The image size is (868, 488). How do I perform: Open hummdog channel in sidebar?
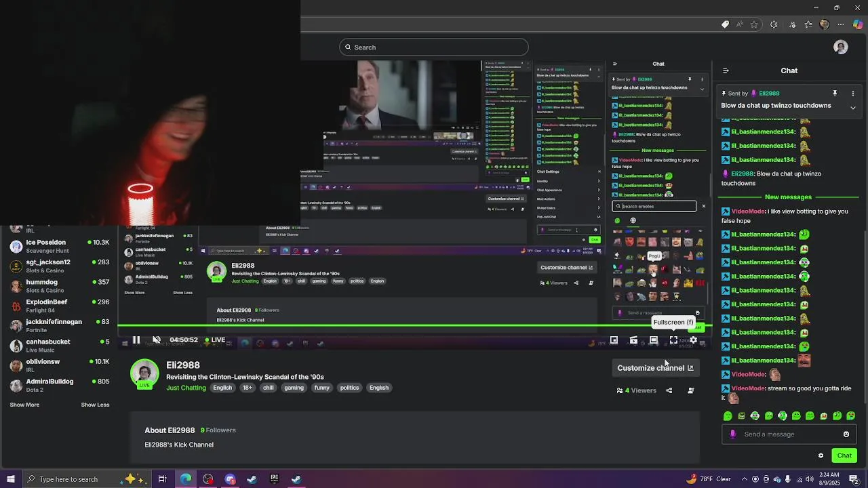pos(60,286)
